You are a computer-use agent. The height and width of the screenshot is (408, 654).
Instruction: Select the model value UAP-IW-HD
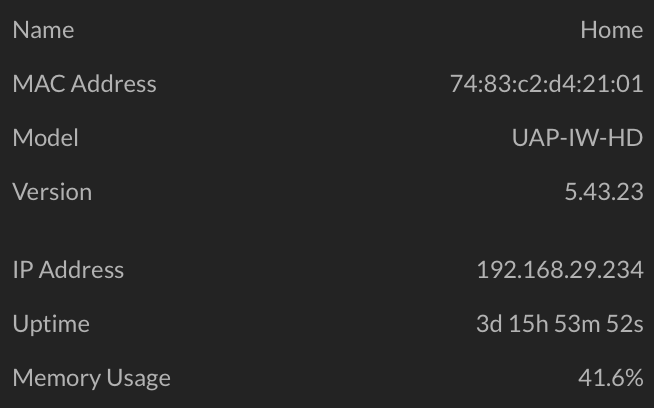tap(577, 138)
